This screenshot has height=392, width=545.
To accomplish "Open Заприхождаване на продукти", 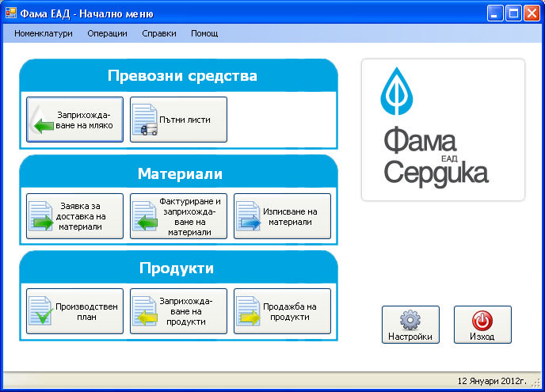I will tap(179, 311).
